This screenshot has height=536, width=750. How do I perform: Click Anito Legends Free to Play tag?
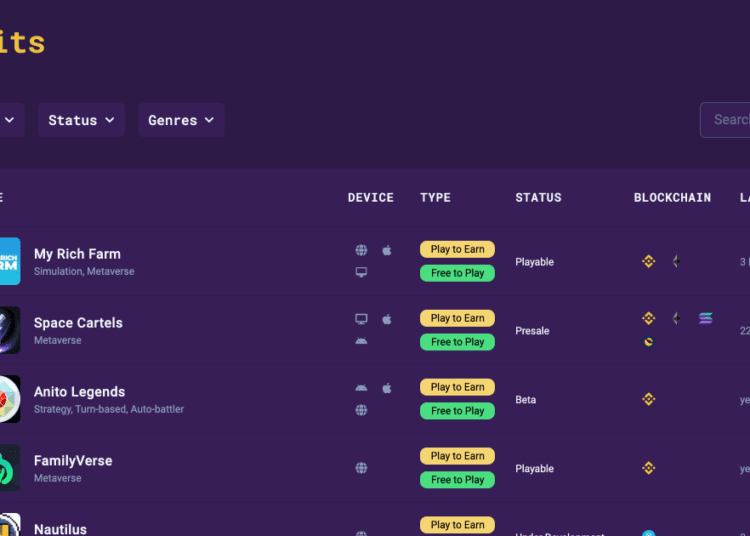[x=457, y=411]
